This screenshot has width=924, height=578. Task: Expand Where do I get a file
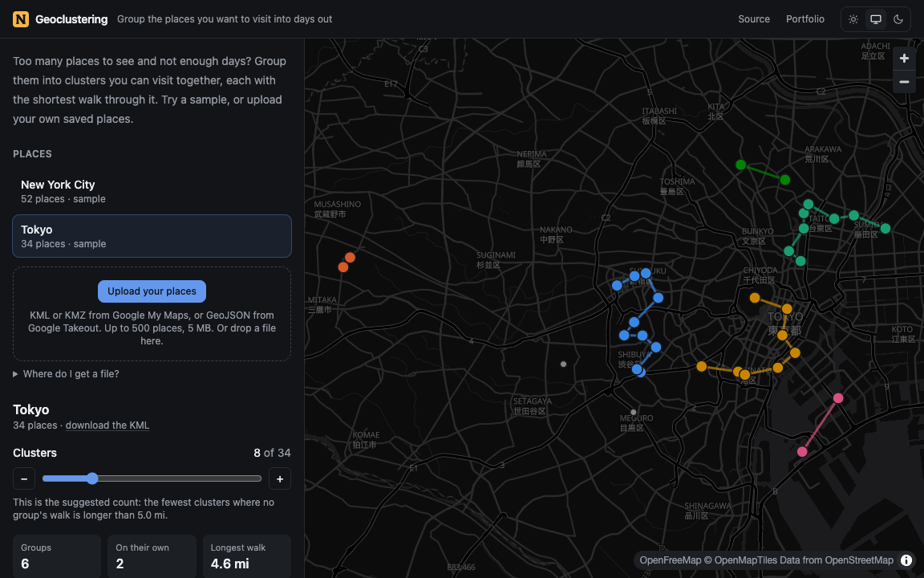(66, 373)
